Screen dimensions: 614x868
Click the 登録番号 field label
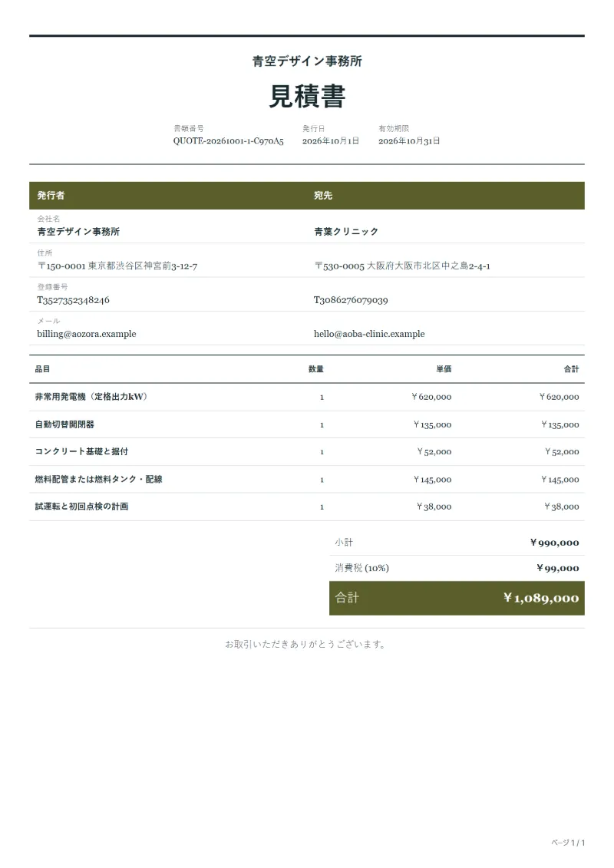click(52, 287)
